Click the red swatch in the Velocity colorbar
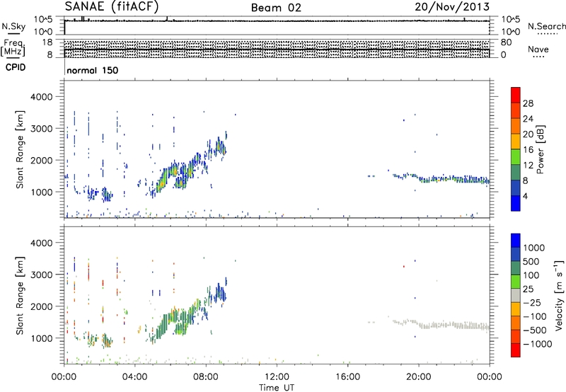 (516, 350)
